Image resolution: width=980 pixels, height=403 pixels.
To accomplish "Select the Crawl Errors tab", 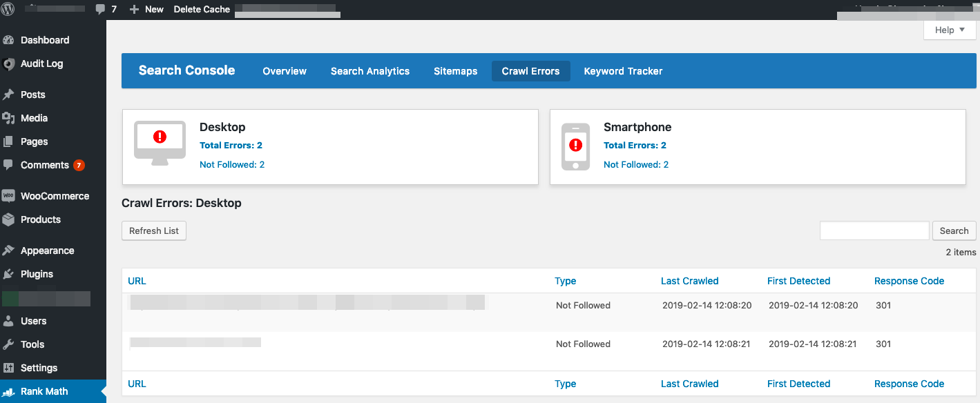I will pyautogui.click(x=531, y=71).
